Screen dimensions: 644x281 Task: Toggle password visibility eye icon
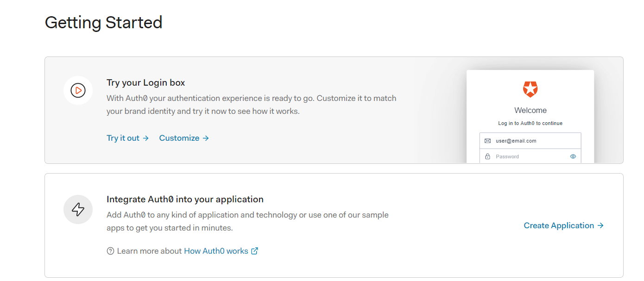tap(573, 156)
